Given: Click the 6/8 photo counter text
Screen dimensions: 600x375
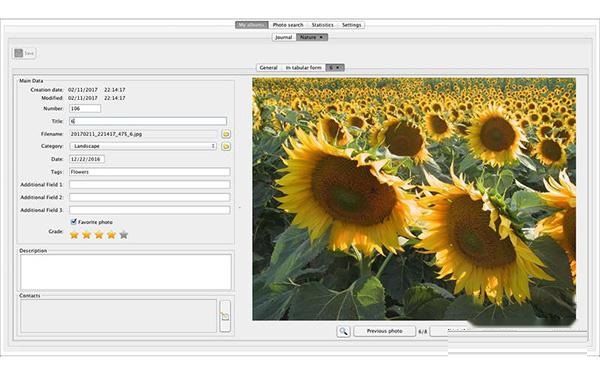Looking at the screenshot, I should (422, 331).
